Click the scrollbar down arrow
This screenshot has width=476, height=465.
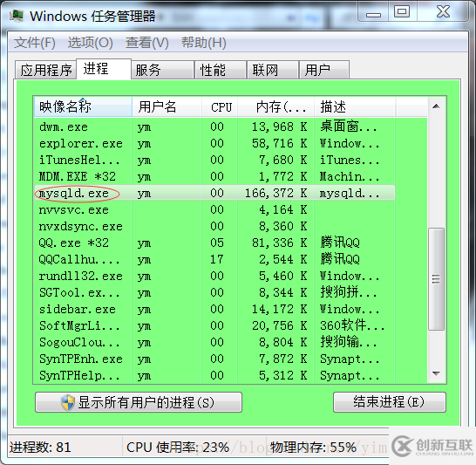click(x=436, y=373)
